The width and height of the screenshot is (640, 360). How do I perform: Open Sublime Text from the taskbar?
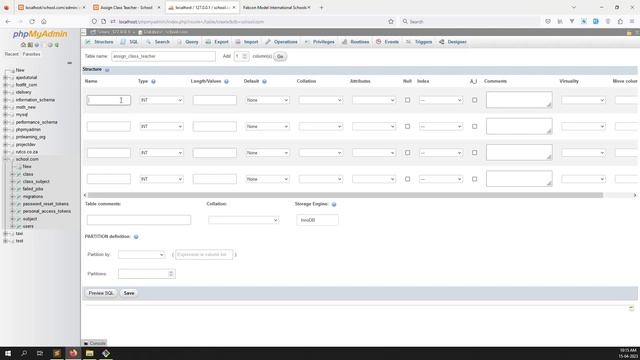[x=57, y=353]
